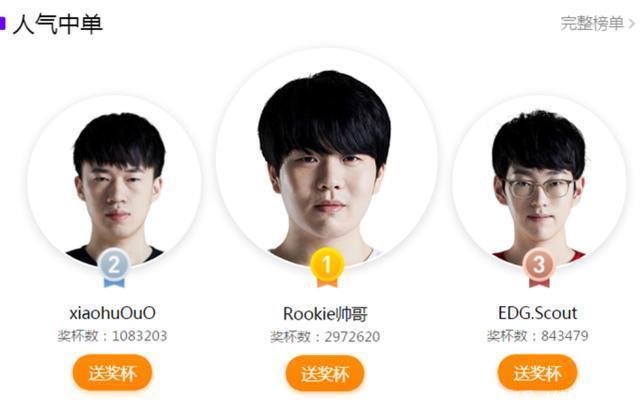Click the silver number 2 medal badge
Viewport: 640px width, 415px height.
pos(114,268)
